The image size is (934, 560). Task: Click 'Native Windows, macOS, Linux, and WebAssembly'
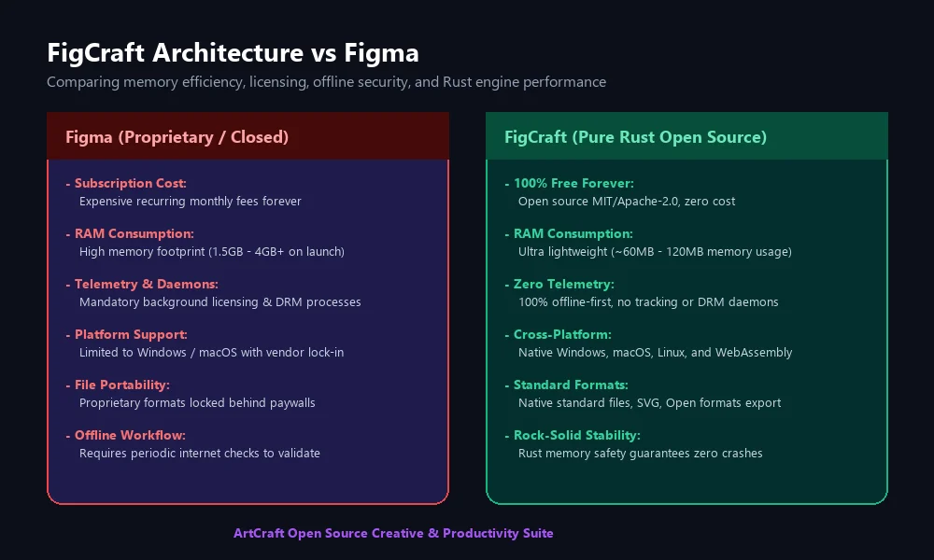click(x=656, y=352)
